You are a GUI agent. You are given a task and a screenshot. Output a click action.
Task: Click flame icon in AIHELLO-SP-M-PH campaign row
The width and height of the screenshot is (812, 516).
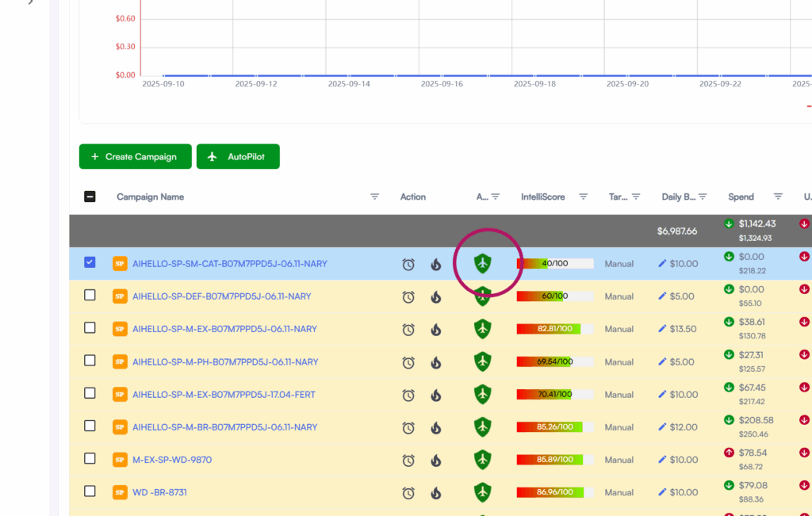(x=435, y=362)
